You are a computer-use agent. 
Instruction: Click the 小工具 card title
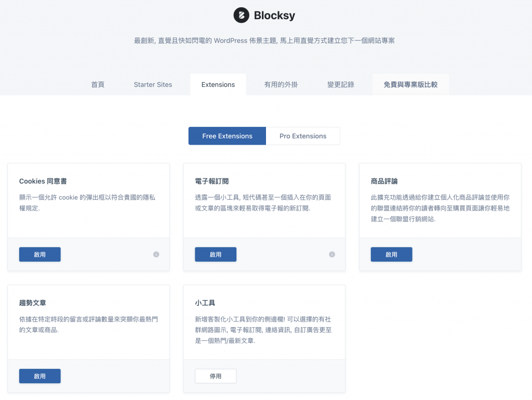point(205,303)
